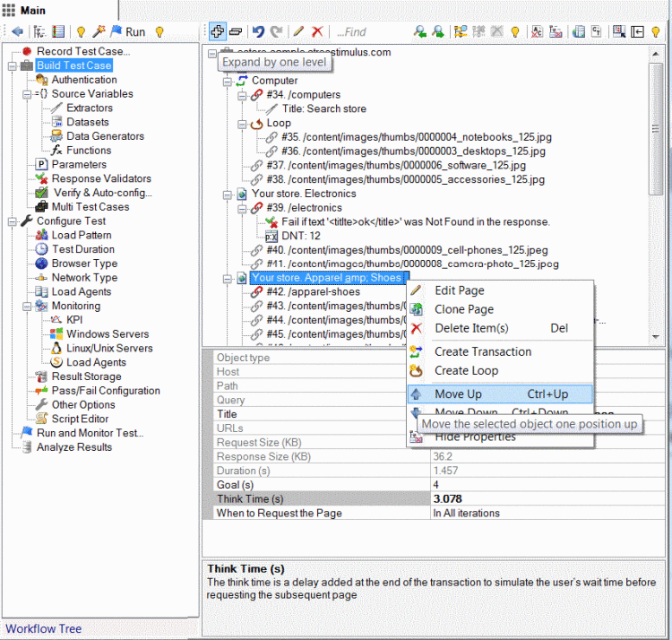This screenshot has height=640, width=672.
Task: Open Authentication node
Action: [x=84, y=79]
